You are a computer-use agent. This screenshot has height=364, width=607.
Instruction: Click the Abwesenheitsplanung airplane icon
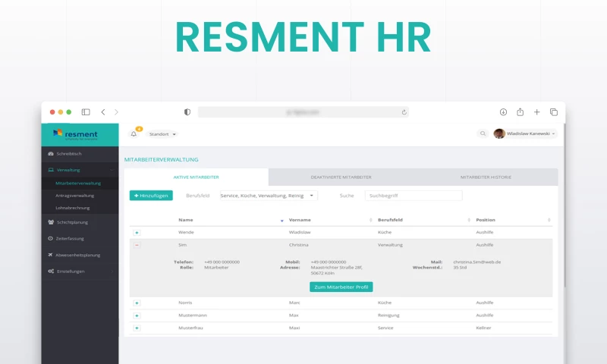click(50, 255)
